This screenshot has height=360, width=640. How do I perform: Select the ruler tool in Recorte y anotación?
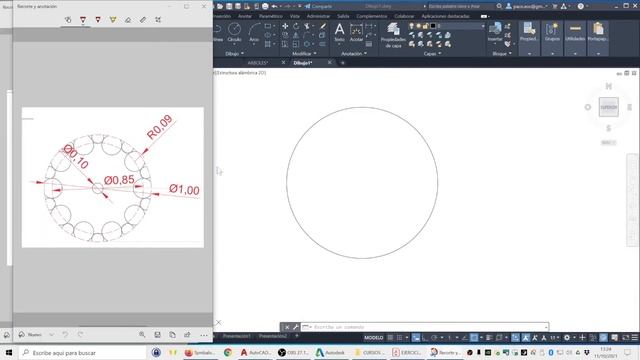coord(143,20)
